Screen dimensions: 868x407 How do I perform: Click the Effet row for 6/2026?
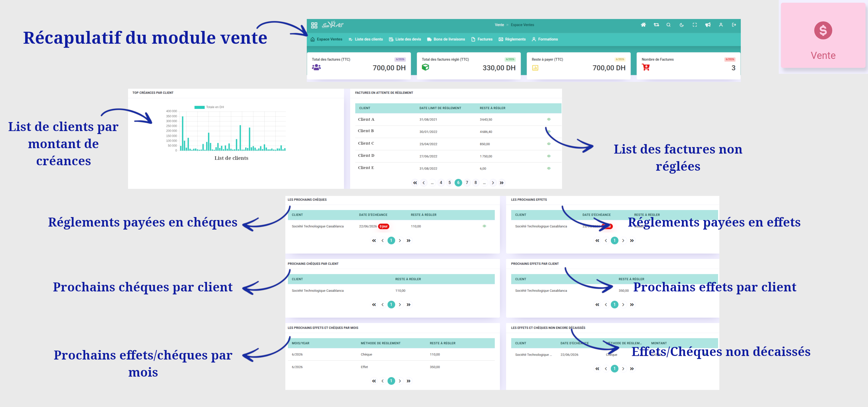391,367
